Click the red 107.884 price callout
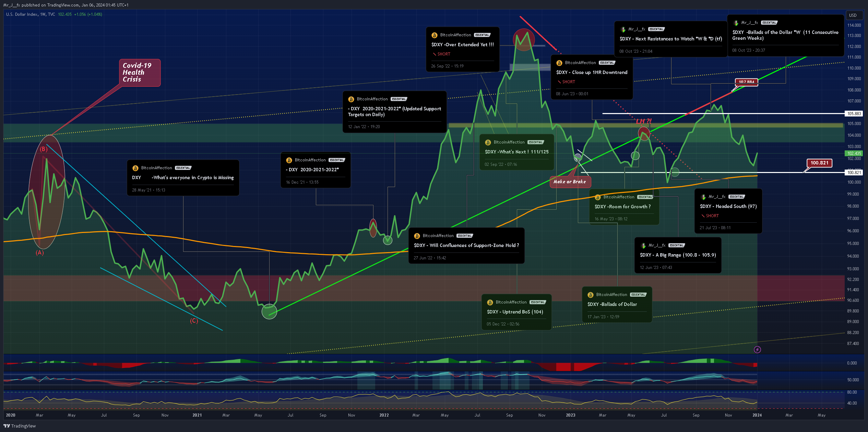Screen dimensions: 868x432 pyautogui.click(x=746, y=82)
